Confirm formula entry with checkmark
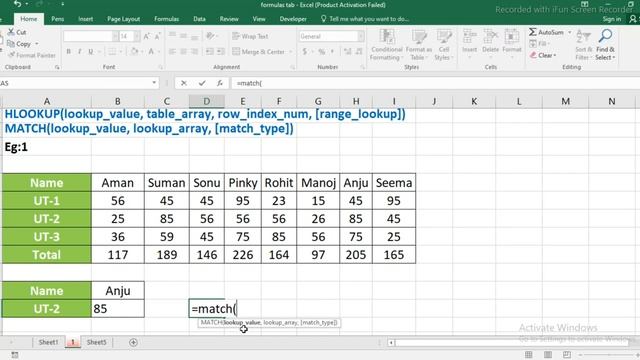The width and height of the screenshot is (640, 360). tap(202, 83)
